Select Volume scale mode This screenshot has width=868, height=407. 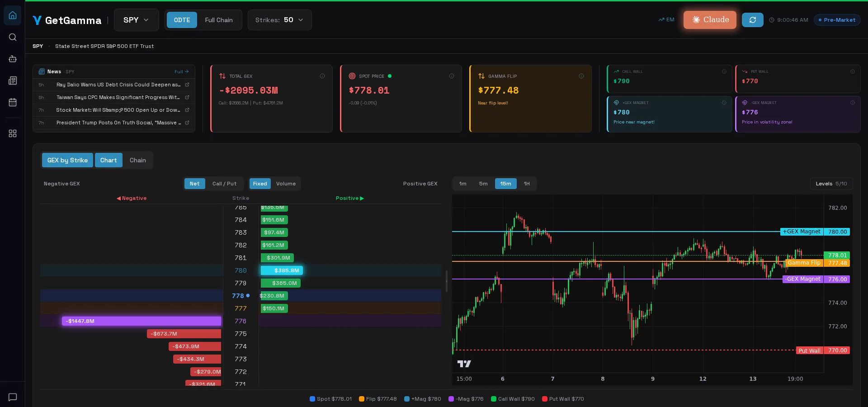click(286, 184)
